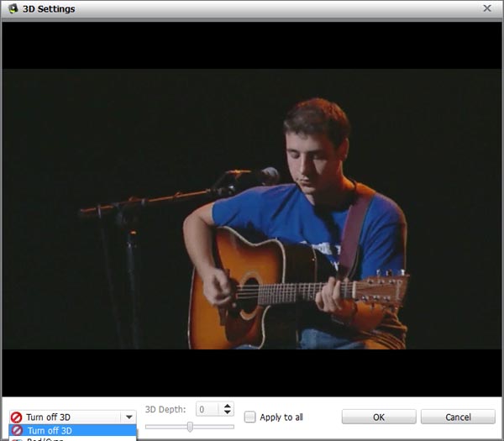Click the red prohibition icon in the combo box
Image resolution: width=504 pixels, height=441 pixels.
pyautogui.click(x=16, y=417)
